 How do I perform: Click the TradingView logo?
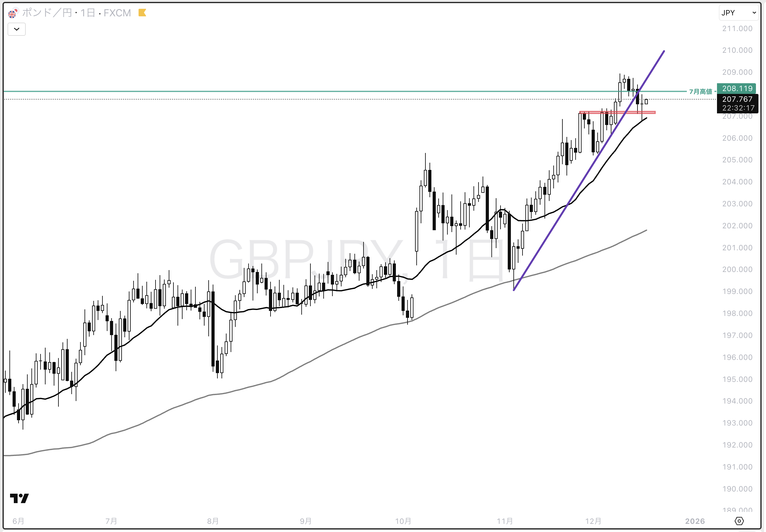19,498
